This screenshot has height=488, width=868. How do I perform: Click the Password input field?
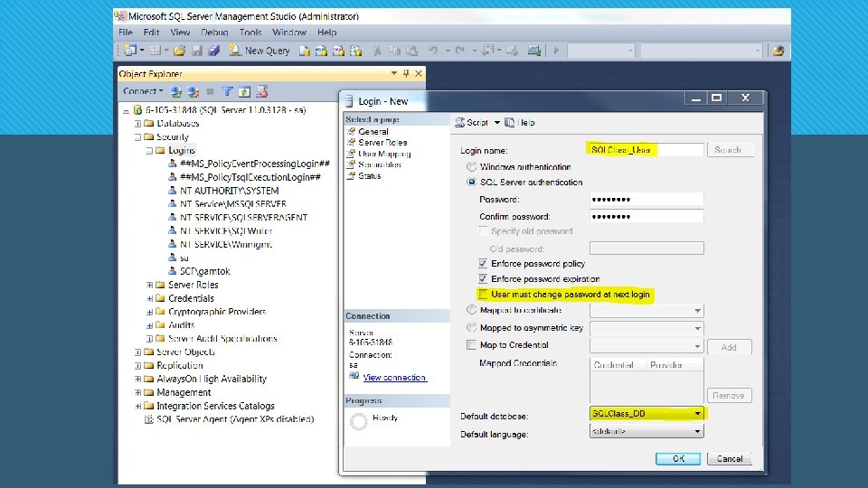(x=646, y=199)
